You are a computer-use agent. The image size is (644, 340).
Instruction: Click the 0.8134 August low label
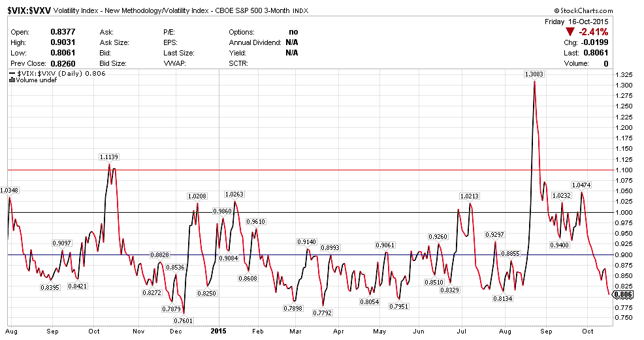click(503, 299)
